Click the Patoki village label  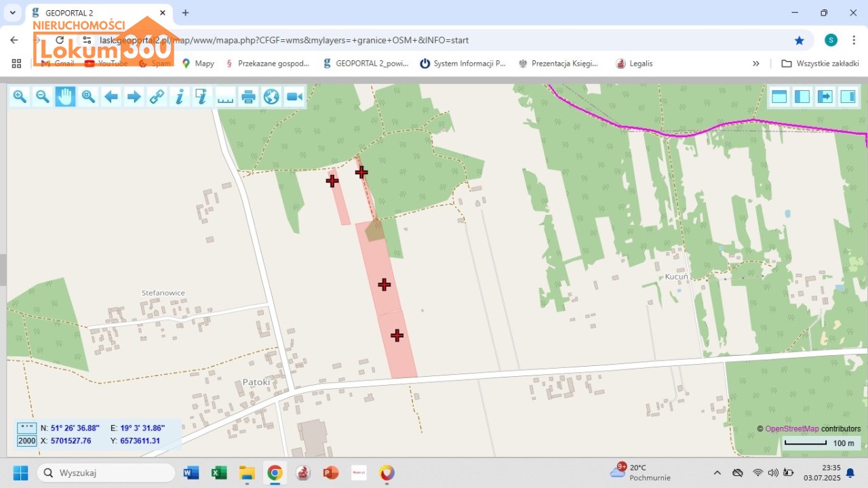point(256,382)
